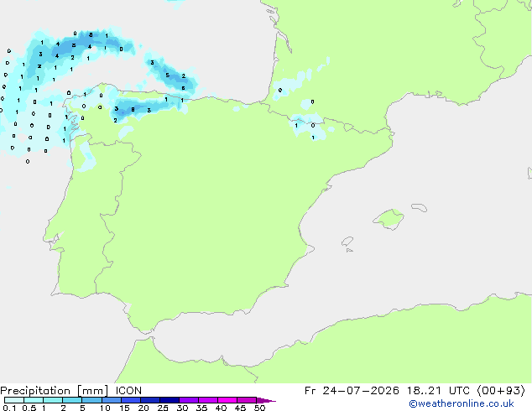Click the '[mm]' unit label

[92, 391]
